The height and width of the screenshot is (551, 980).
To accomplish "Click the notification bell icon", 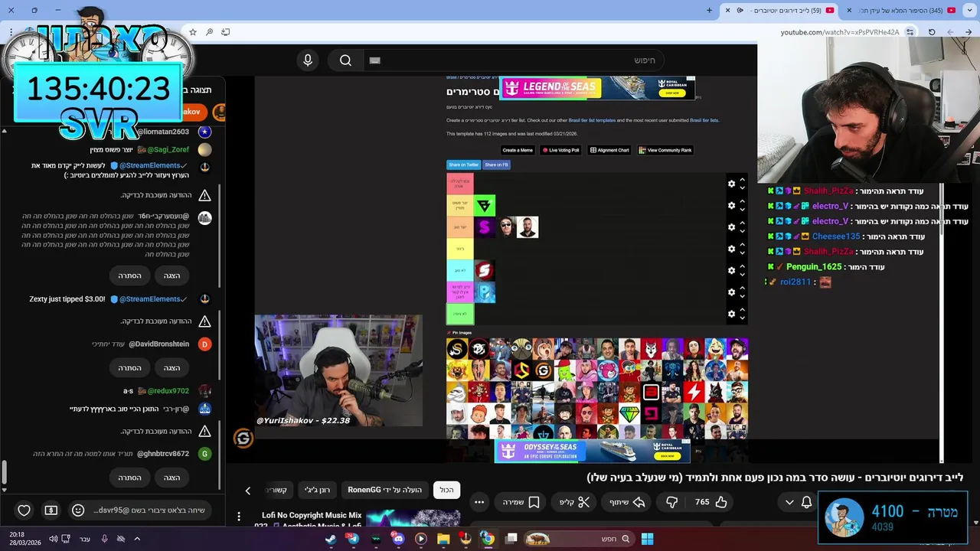I will pyautogui.click(x=806, y=502).
